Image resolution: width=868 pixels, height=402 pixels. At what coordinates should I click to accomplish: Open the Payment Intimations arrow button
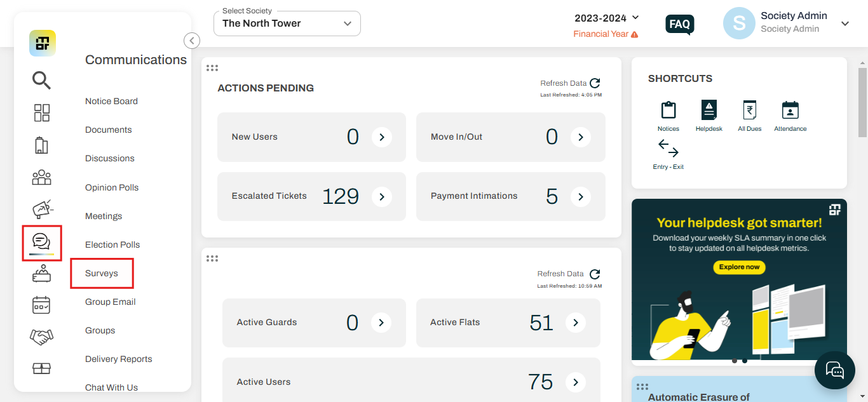581,197
